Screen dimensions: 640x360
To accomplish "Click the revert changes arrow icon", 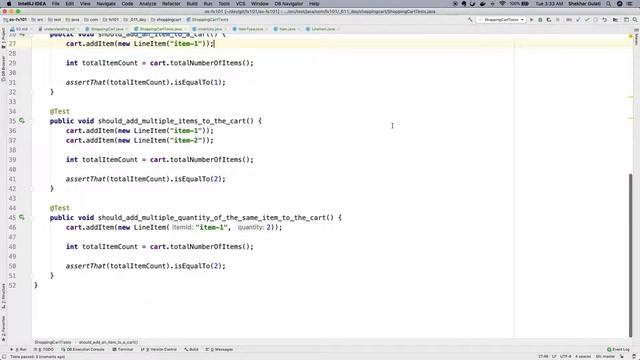I will point(604,20).
